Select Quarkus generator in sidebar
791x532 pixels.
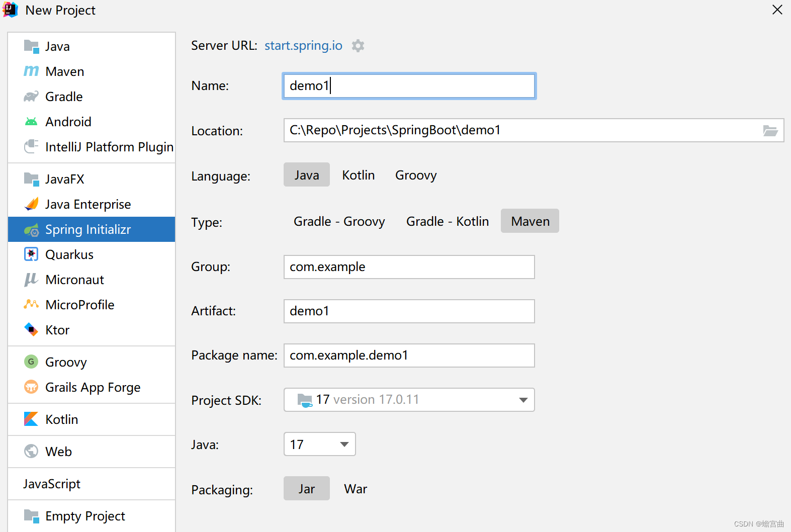point(92,254)
